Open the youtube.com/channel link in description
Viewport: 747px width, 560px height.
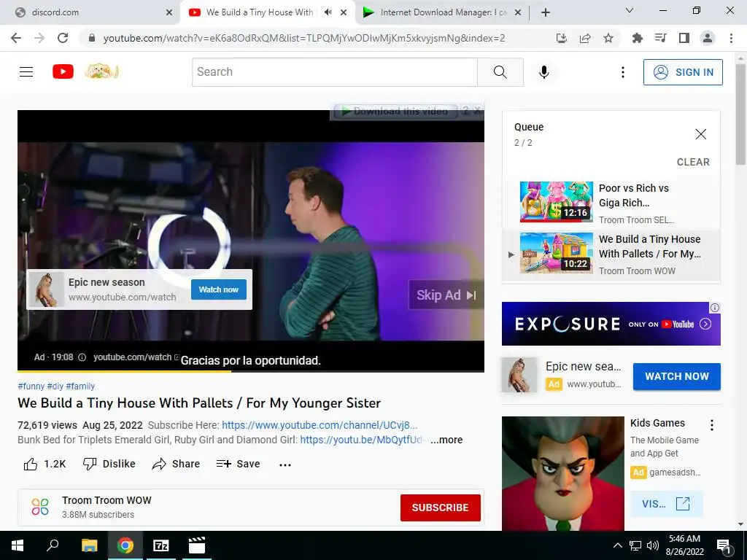click(x=320, y=425)
